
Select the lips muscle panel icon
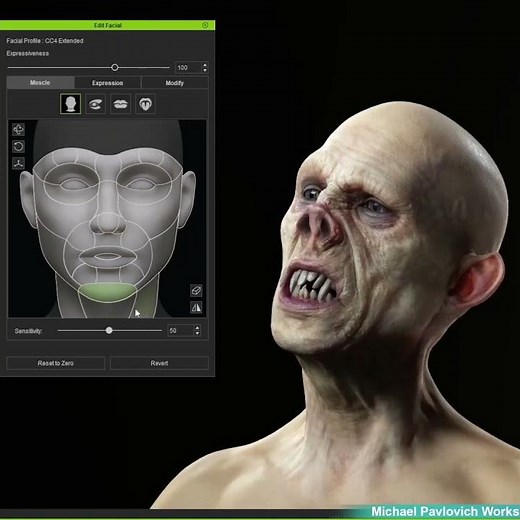pyautogui.click(x=120, y=104)
